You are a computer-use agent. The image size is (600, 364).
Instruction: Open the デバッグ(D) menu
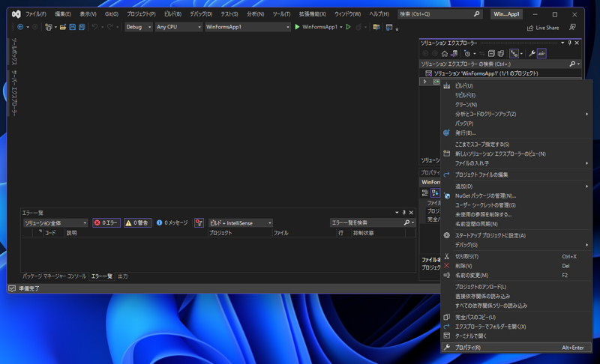click(201, 14)
